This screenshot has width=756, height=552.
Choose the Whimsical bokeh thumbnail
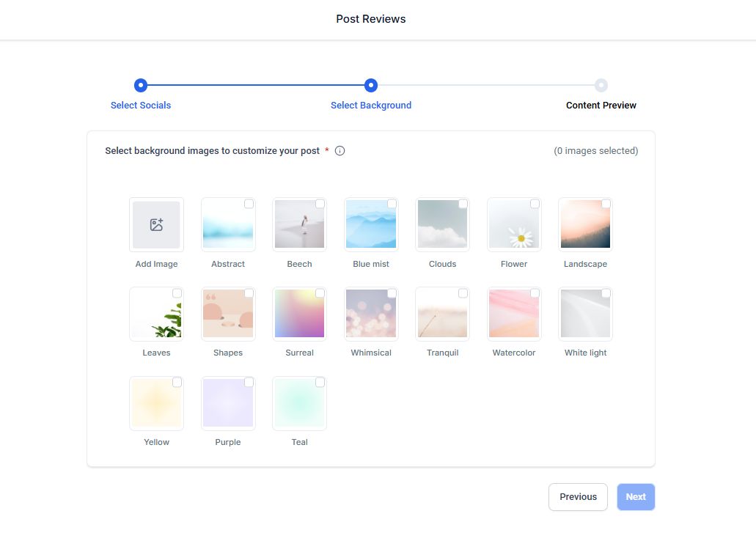pyautogui.click(x=371, y=314)
